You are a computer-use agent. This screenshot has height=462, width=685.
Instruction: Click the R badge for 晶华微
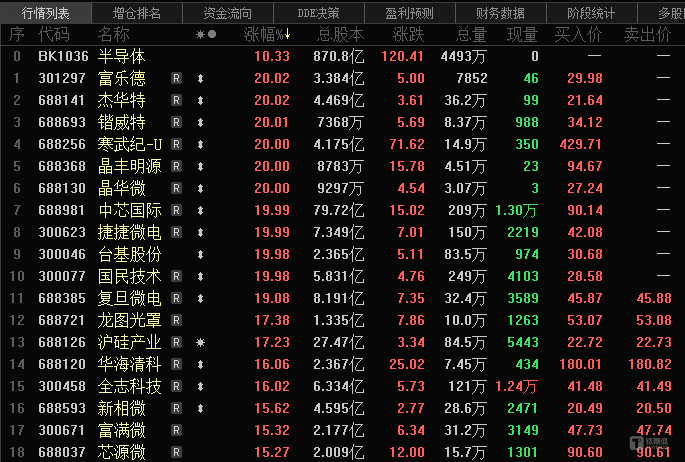point(176,188)
